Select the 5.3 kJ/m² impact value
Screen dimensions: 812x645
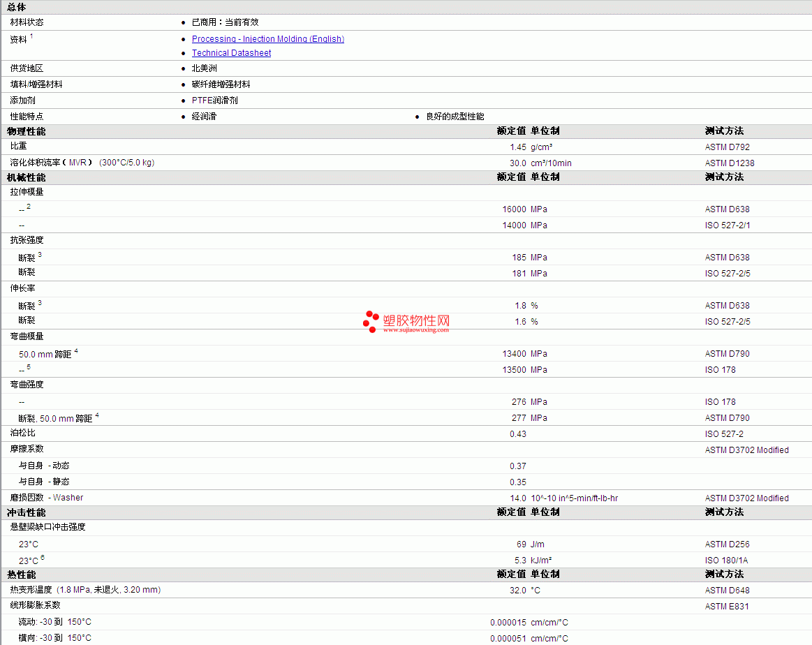[533, 560]
